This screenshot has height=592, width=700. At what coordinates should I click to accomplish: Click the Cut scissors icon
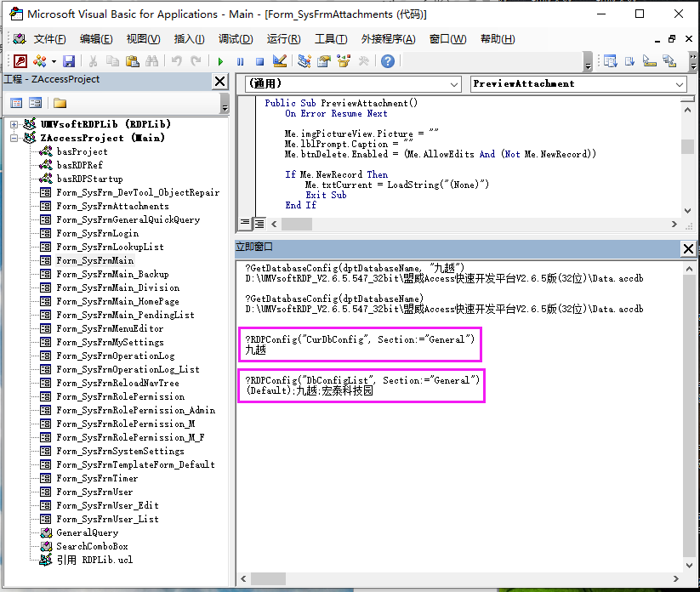pyautogui.click(x=93, y=61)
